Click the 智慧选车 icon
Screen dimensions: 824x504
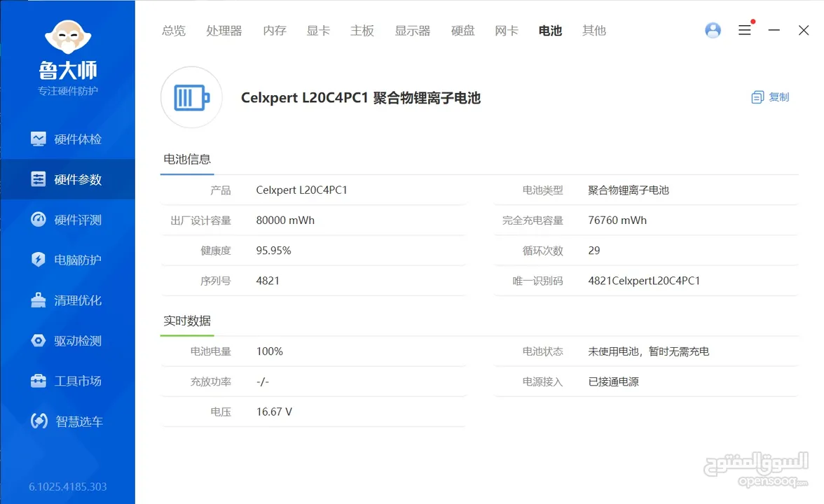click(x=39, y=421)
